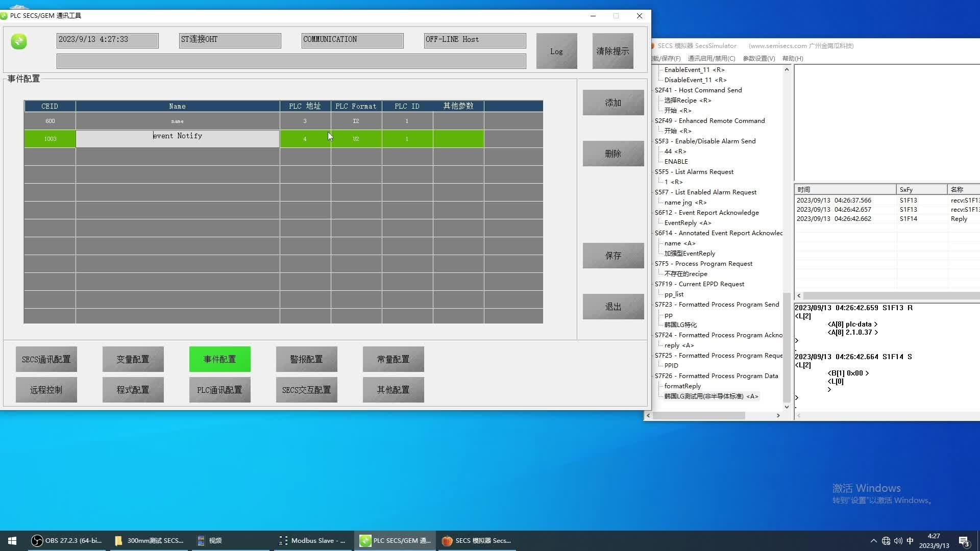The width and height of the screenshot is (980, 551).
Task: Open the notification center icon
Action: tap(964, 541)
